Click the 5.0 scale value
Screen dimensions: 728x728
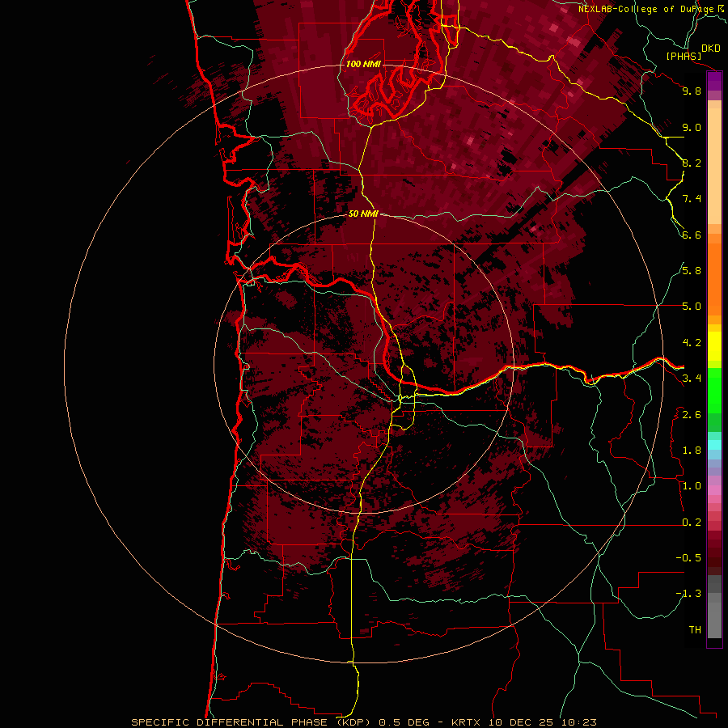[692, 307]
